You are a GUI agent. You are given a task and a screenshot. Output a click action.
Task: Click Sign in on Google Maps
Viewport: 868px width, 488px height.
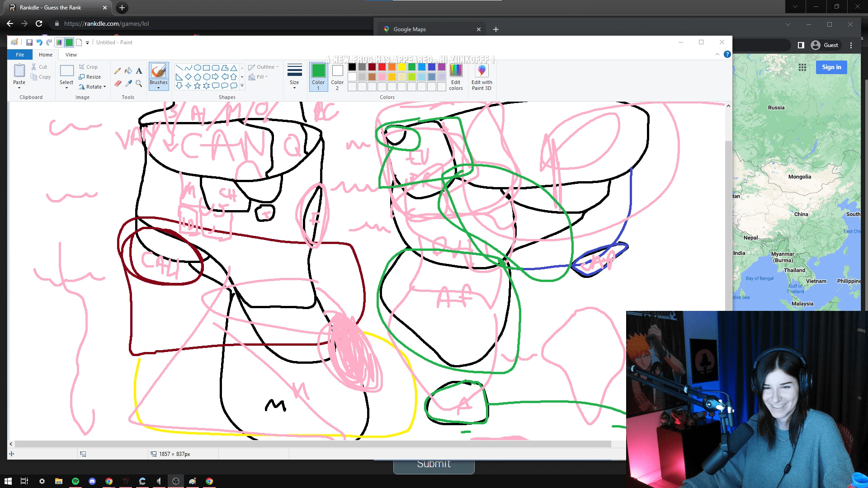click(x=831, y=67)
